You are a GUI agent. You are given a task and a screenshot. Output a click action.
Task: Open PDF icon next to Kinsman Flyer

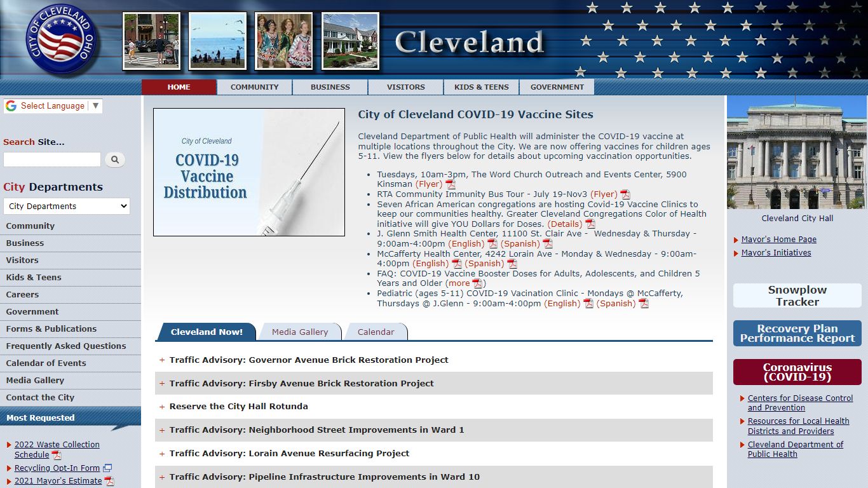coord(451,184)
